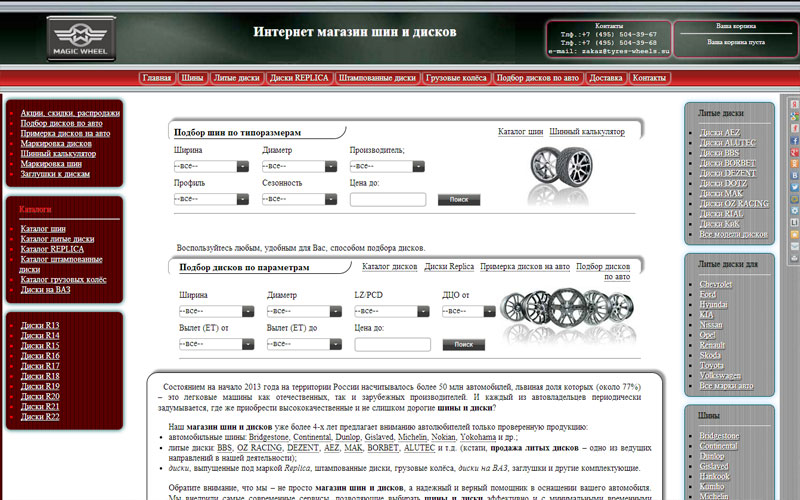
Task: Open the Каталог REPLICA sidebar link
Action: coord(52,249)
